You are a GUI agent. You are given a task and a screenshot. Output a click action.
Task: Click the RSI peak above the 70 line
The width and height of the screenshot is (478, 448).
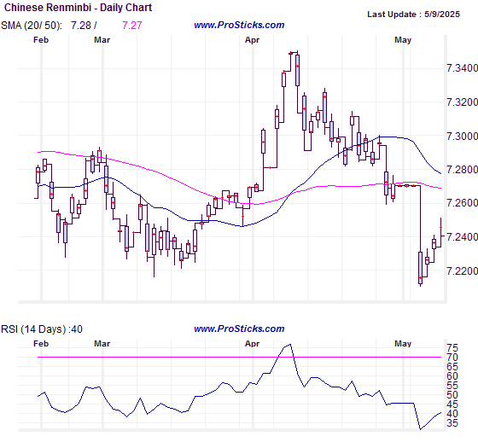click(x=289, y=345)
